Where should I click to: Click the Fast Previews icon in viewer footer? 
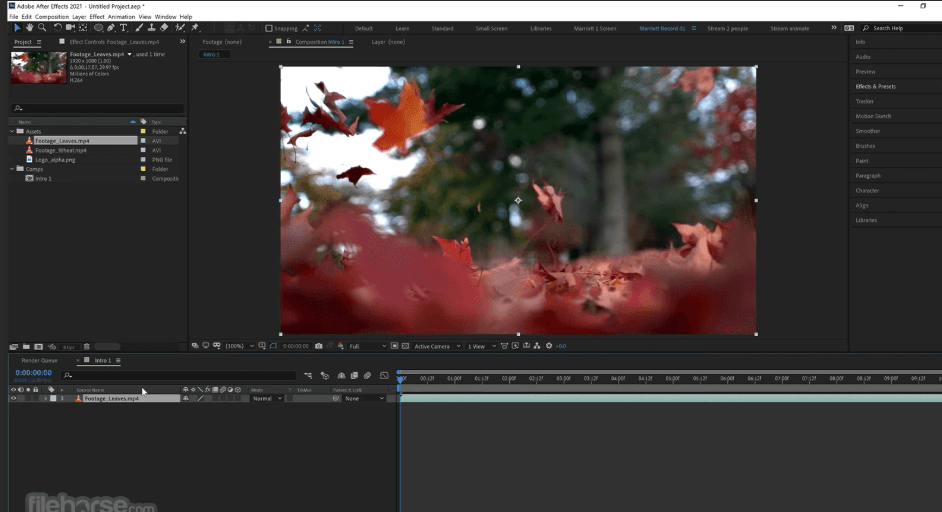(x=515, y=346)
